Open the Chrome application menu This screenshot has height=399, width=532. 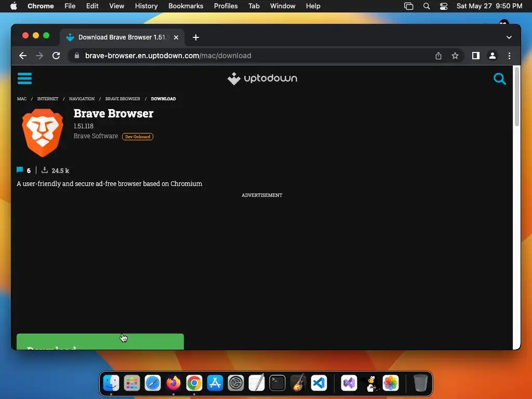pyautogui.click(x=41, y=6)
